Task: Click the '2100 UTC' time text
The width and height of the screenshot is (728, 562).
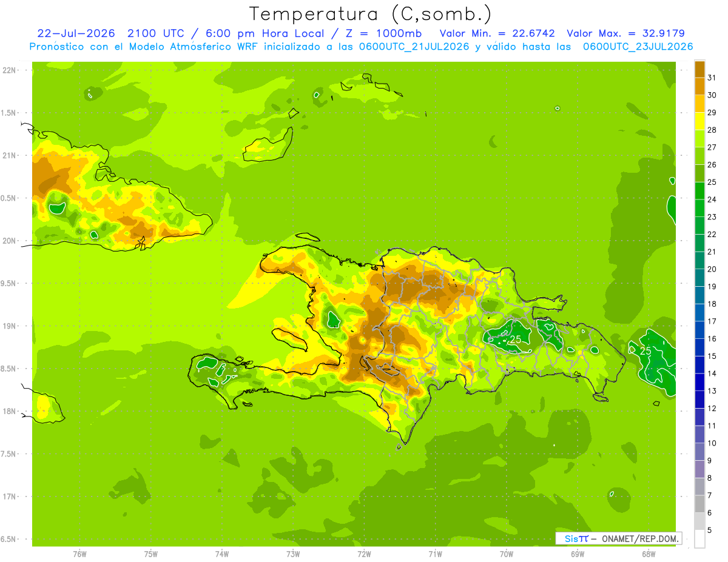Action: [155, 33]
